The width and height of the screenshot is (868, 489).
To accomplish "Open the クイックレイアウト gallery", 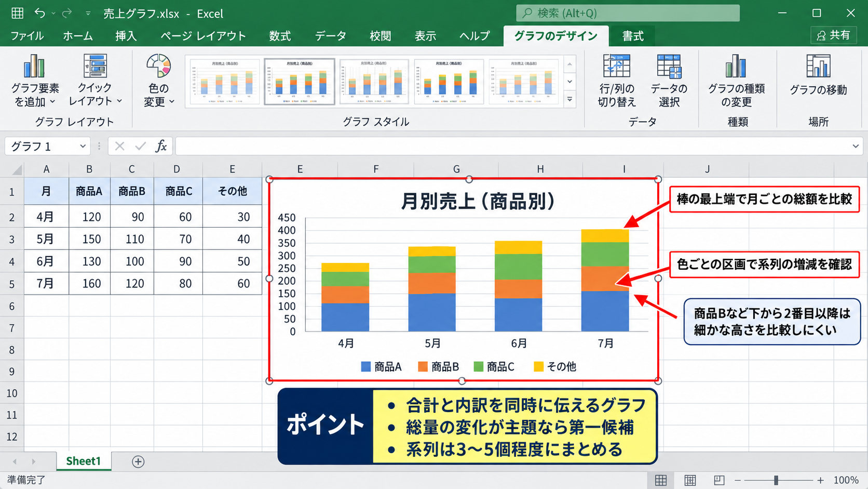I will [x=95, y=81].
